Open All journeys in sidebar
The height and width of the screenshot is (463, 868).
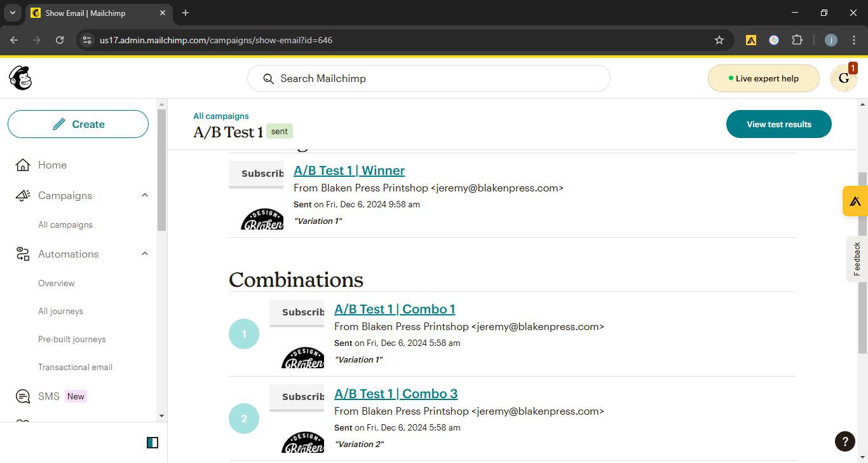(x=60, y=312)
